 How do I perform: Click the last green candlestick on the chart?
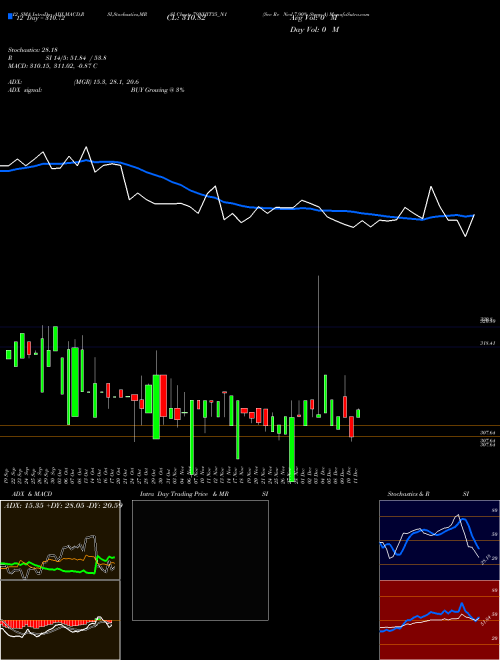pos(358,413)
